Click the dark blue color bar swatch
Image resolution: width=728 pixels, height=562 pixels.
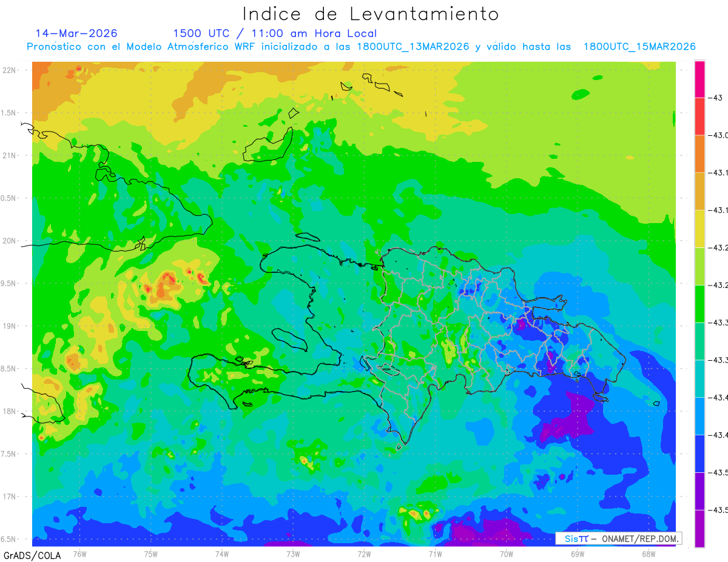pyautogui.click(x=699, y=453)
